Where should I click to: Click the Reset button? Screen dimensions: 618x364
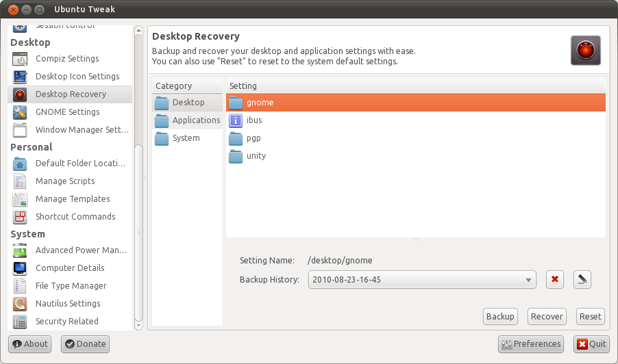[x=591, y=316]
